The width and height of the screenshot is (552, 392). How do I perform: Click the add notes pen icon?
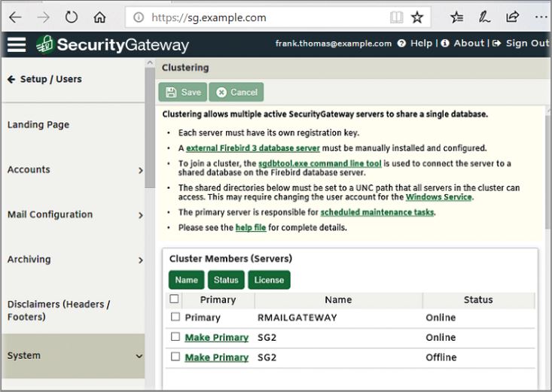coord(484,17)
